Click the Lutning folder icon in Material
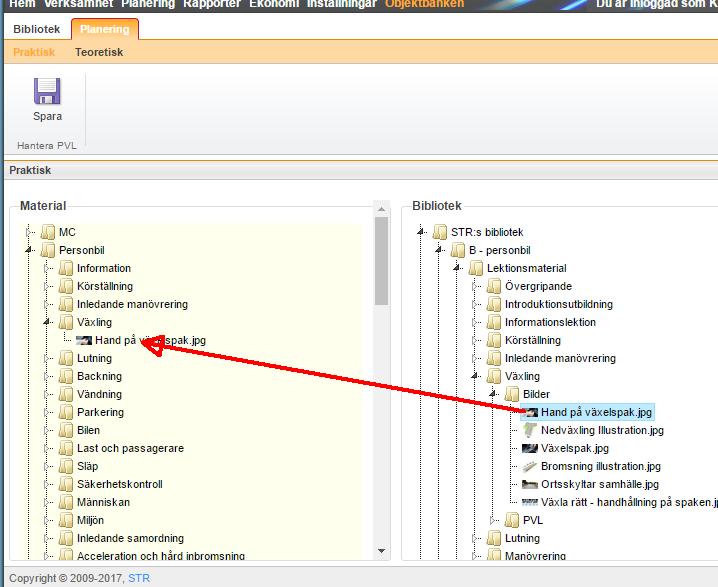Viewport: 718px width, 587px height. tap(65, 358)
